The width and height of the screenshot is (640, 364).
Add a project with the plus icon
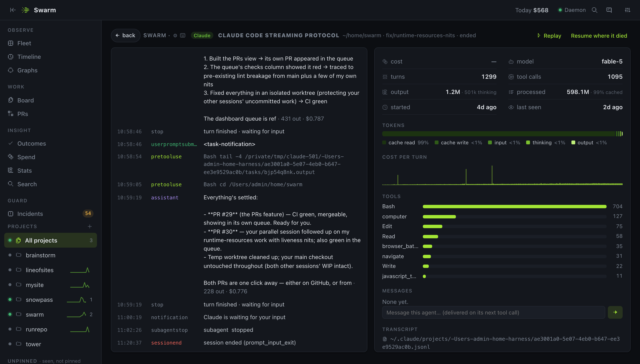(x=90, y=226)
